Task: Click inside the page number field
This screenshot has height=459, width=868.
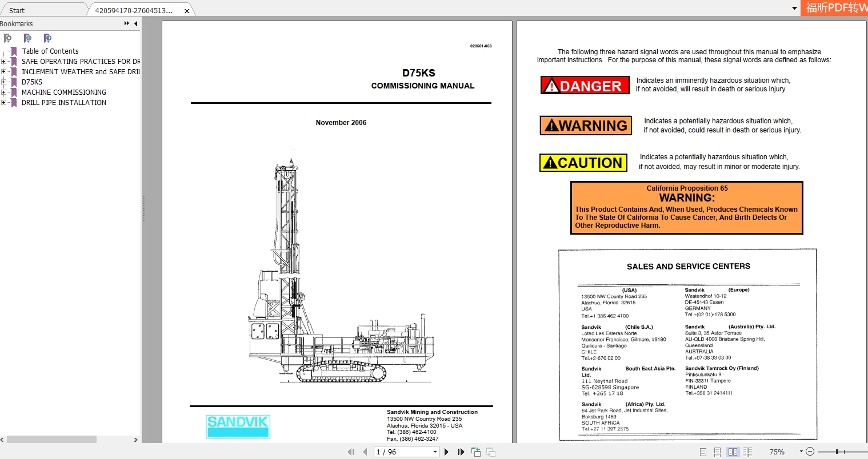Action: pyautogui.click(x=400, y=452)
